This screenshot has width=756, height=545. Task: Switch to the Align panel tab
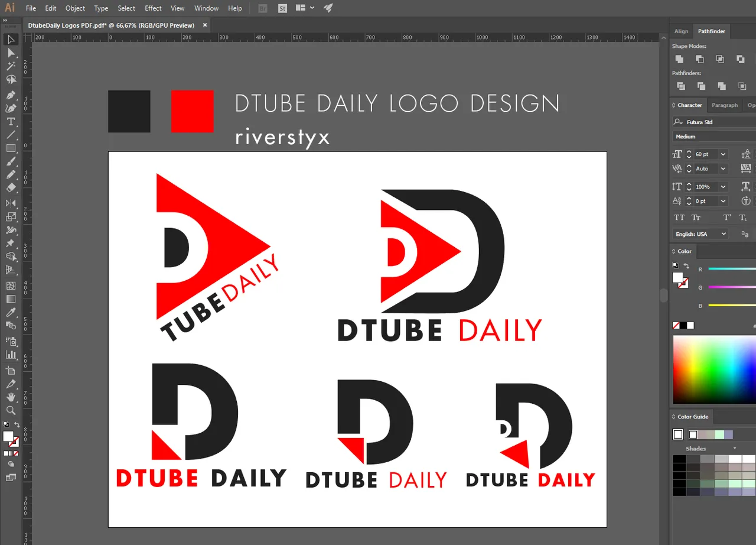tap(682, 31)
